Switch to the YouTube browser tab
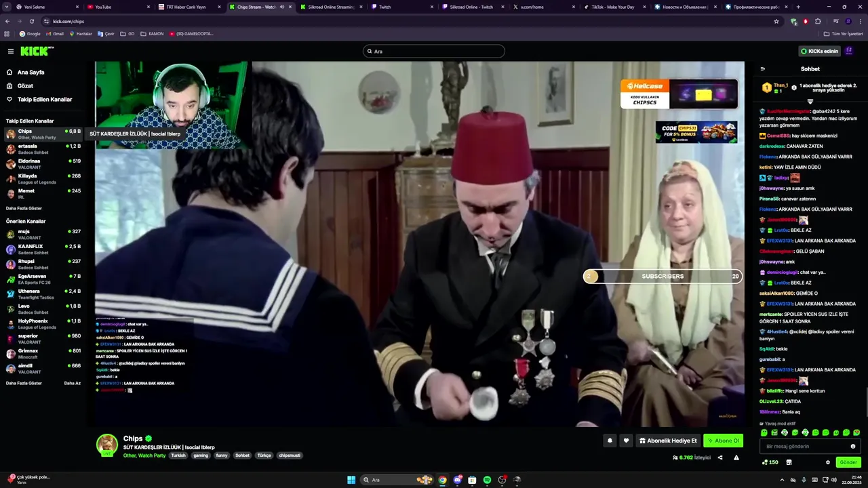868x488 pixels. [x=114, y=7]
